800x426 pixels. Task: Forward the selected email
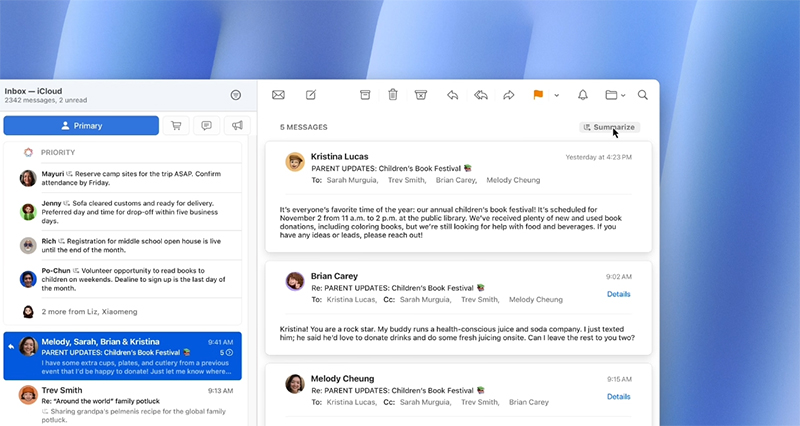[509, 95]
